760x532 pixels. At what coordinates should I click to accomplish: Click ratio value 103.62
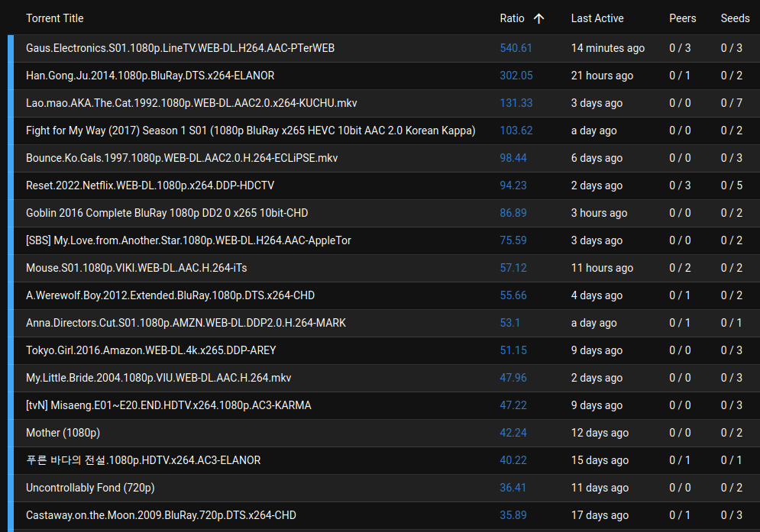[516, 131]
